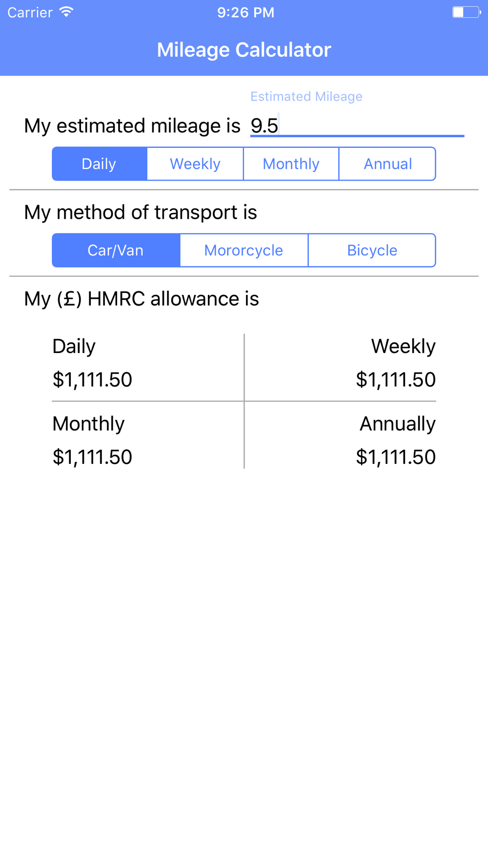Switch mileage period to Monthly
Image resolution: width=488 pixels, height=868 pixels.
click(291, 164)
